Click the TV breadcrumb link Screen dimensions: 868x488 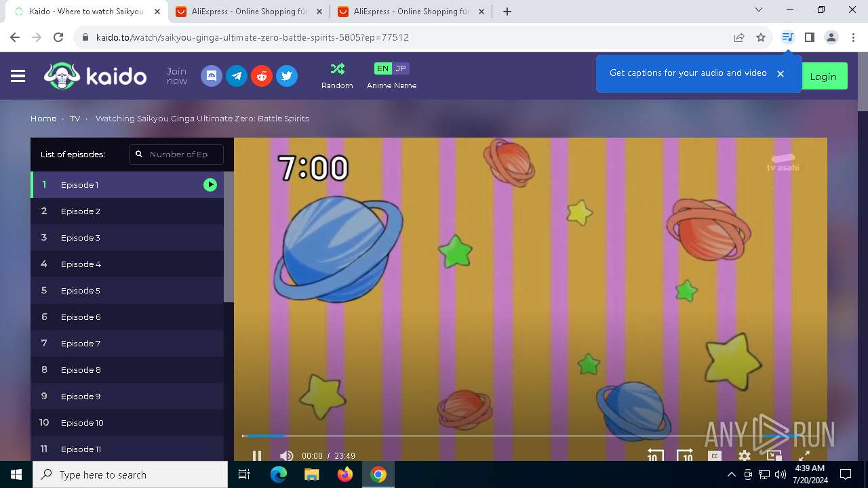click(75, 119)
